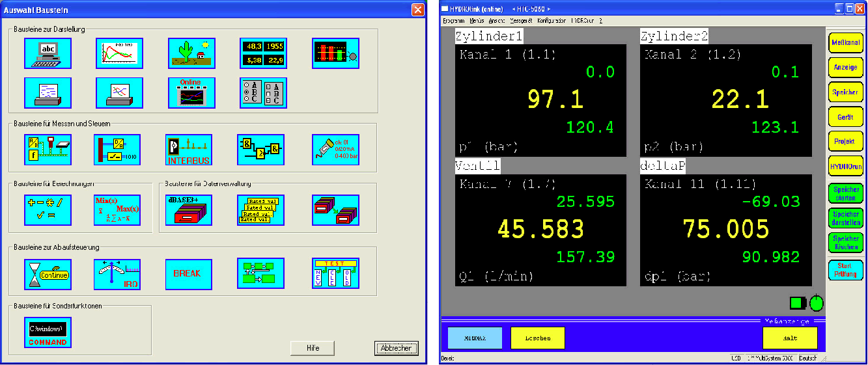Click the C:\windows COMMAND special function icon

coord(48,332)
